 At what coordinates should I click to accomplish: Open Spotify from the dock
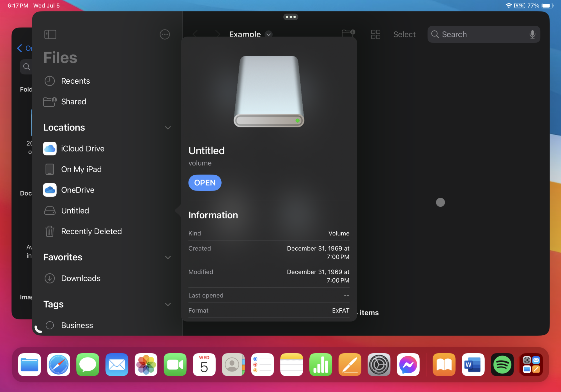502,365
